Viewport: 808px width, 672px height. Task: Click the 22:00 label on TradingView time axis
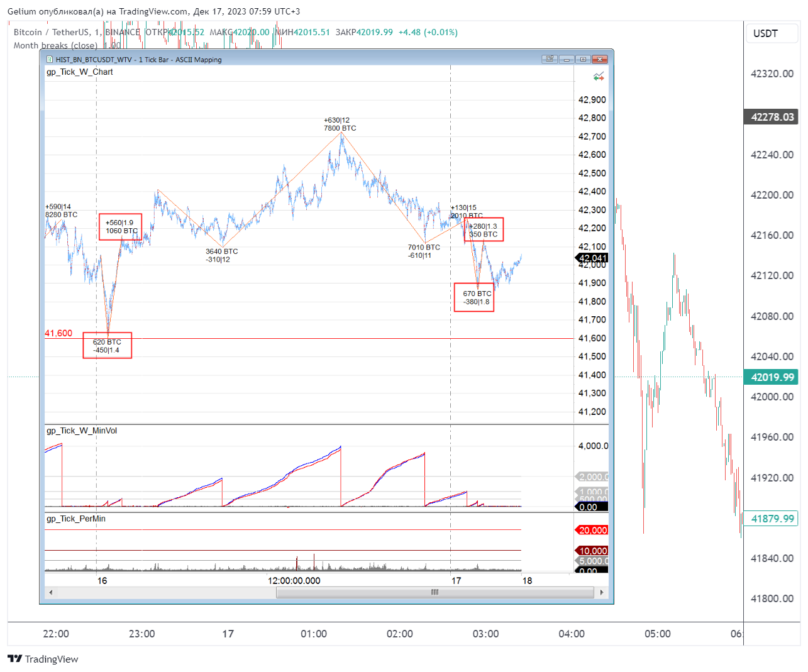pyautogui.click(x=56, y=634)
